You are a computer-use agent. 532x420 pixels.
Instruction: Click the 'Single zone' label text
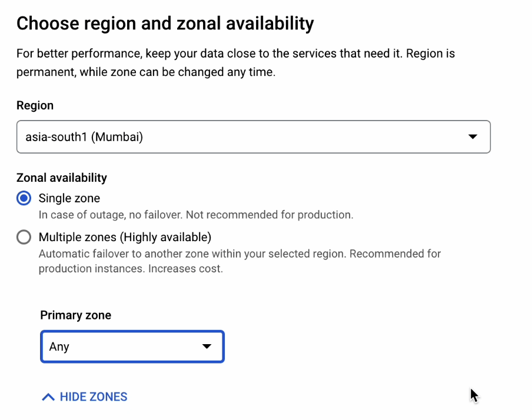pos(69,198)
